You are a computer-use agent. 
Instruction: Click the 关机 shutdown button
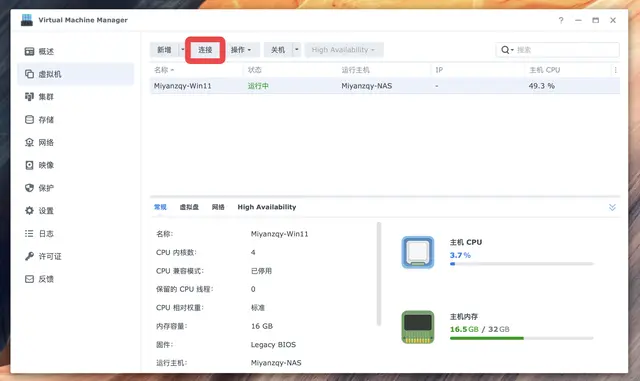click(278, 50)
